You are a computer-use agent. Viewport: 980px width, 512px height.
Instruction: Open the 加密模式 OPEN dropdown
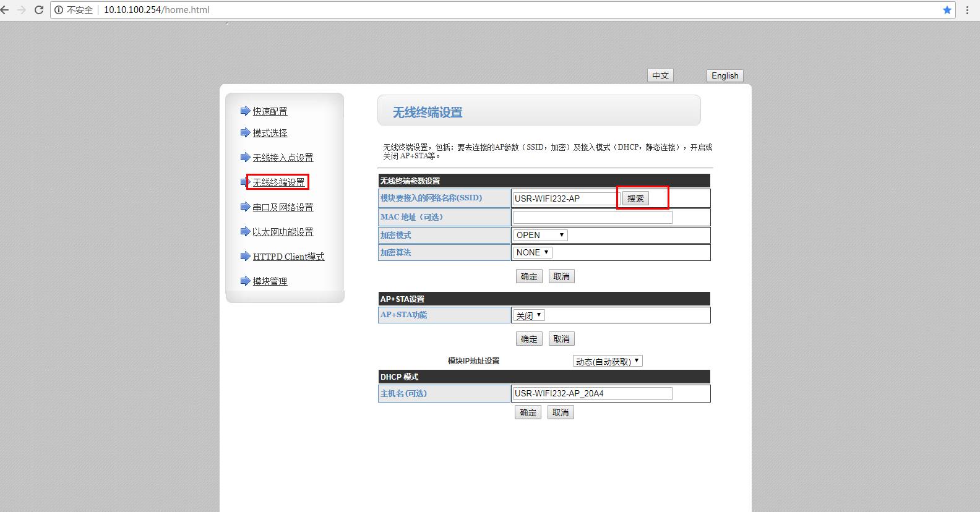540,235
